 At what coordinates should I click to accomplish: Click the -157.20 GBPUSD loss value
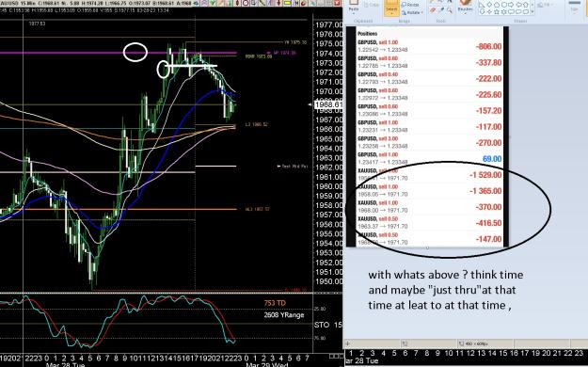pyautogui.click(x=488, y=111)
